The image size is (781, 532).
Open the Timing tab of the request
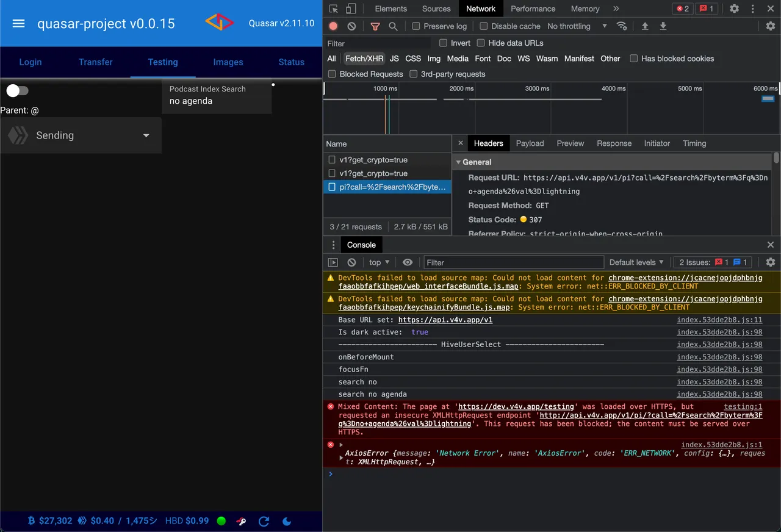(x=694, y=143)
